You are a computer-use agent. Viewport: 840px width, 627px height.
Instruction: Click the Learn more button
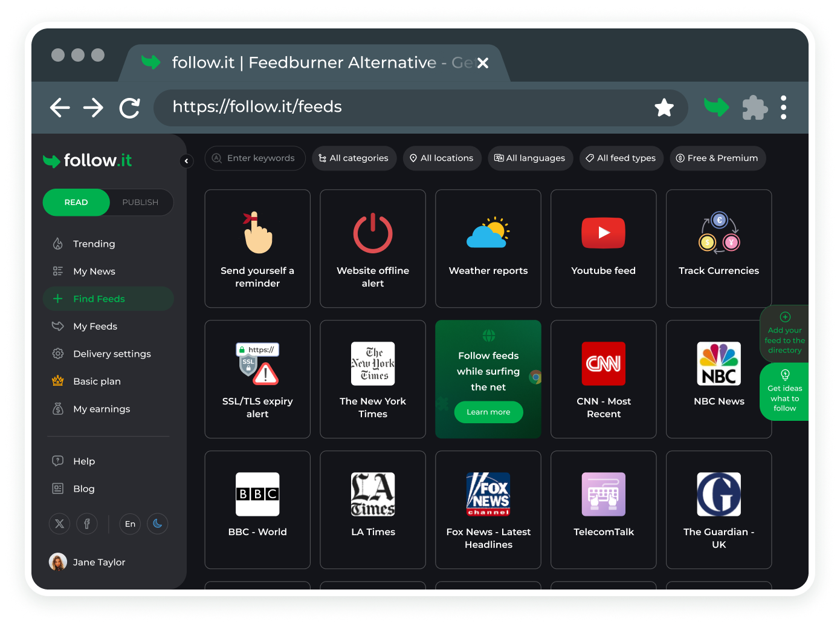[x=488, y=412]
